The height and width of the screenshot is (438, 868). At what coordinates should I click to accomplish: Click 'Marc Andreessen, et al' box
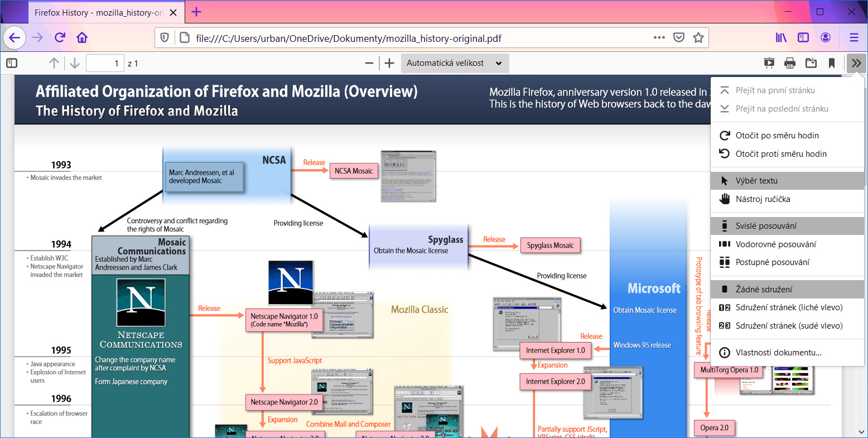click(x=204, y=177)
